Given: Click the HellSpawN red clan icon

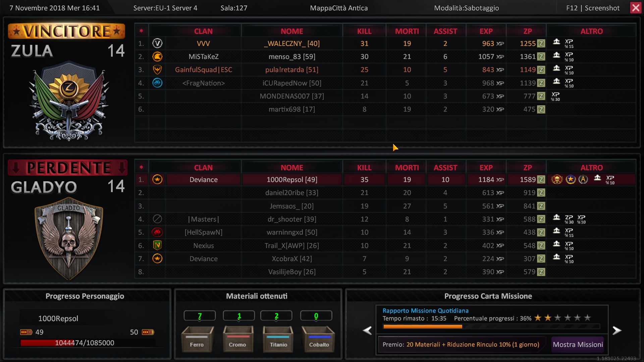Looking at the screenshot, I should (x=157, y=232).
